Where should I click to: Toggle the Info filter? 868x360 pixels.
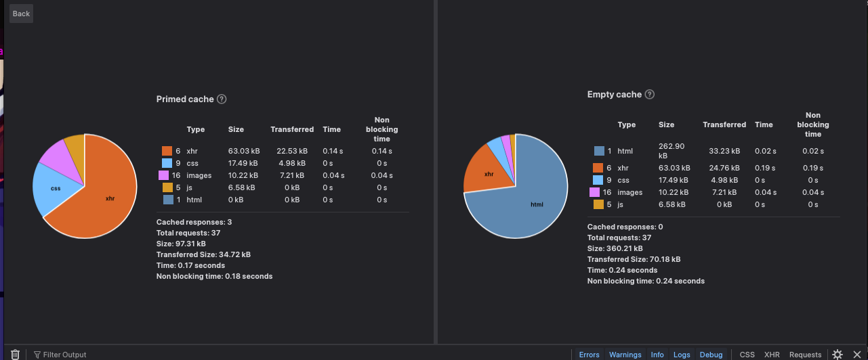[657, 355]
